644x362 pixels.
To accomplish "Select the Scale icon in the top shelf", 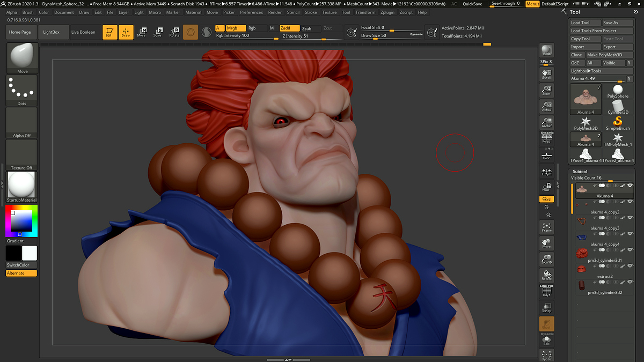I will (158, 32).
